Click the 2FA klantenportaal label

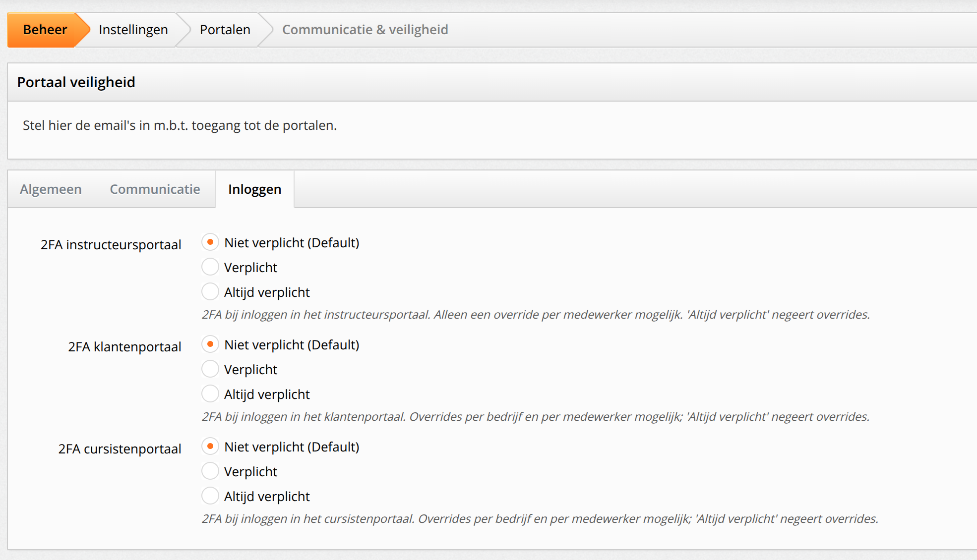125,347
